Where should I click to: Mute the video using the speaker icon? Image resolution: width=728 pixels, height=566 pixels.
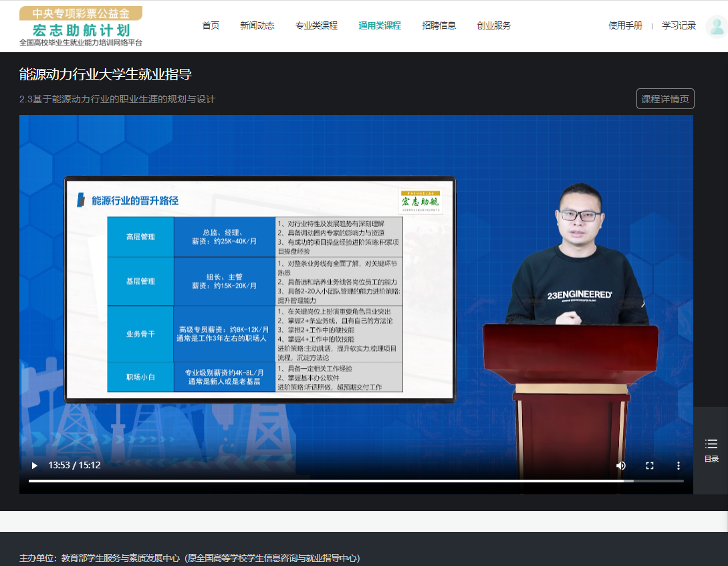click(621, 466)
